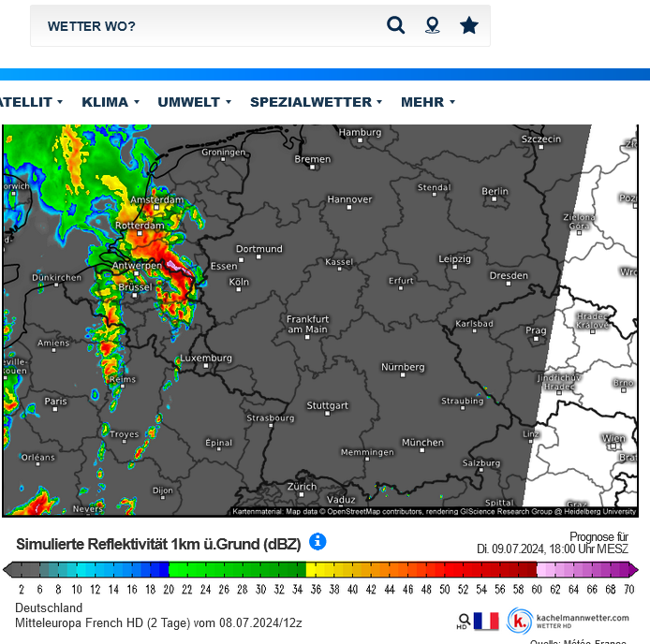The width and height of the screenshot is (650, 644).
Task: Select Köln on the map
Action: pos(239,282)
